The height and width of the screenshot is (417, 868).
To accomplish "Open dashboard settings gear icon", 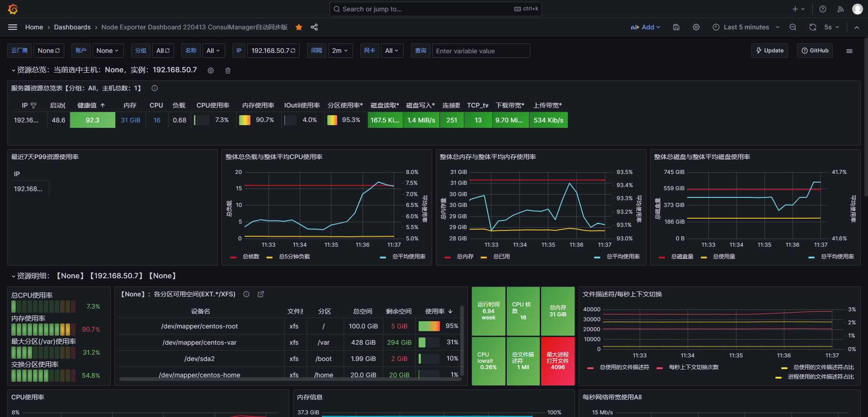I will point(696,27).
